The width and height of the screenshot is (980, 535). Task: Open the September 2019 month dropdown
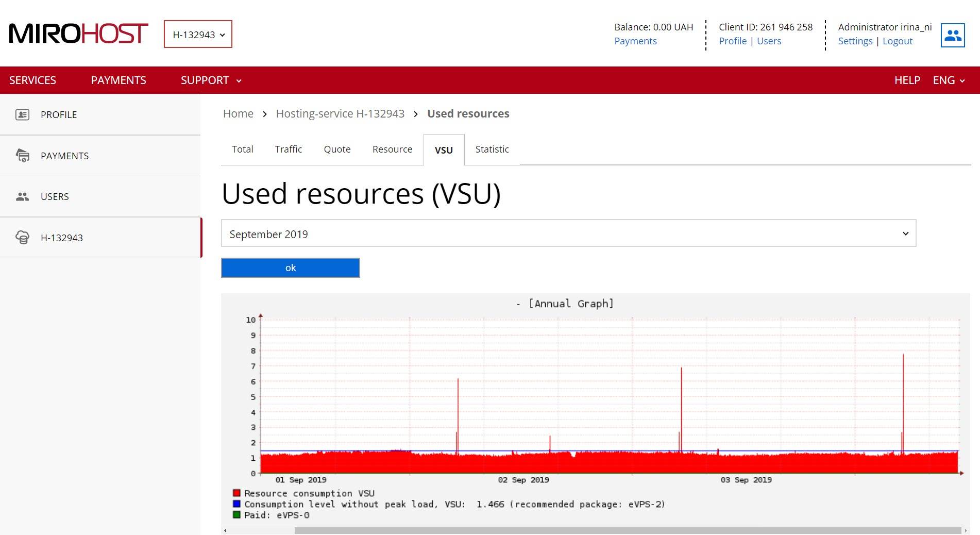pyautogui.click(x=568, y=233)
